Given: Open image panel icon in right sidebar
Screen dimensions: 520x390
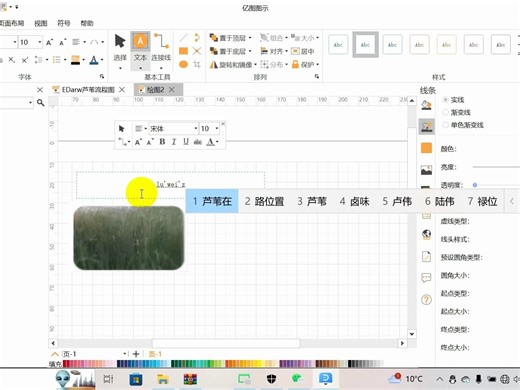Looking at the screenshot, I should [x=426, y=170].
